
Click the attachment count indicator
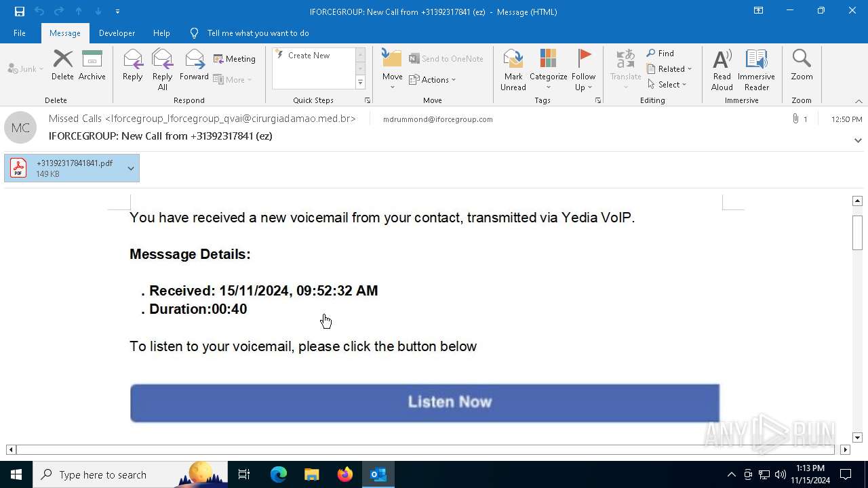[x=800, y=119]
